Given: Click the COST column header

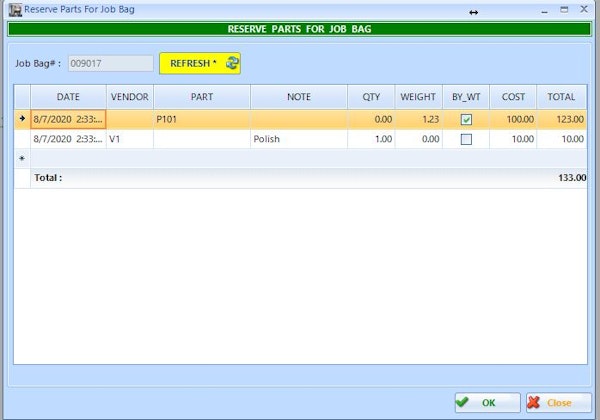Looking at the screenshot, I should (x=513, y=97).
